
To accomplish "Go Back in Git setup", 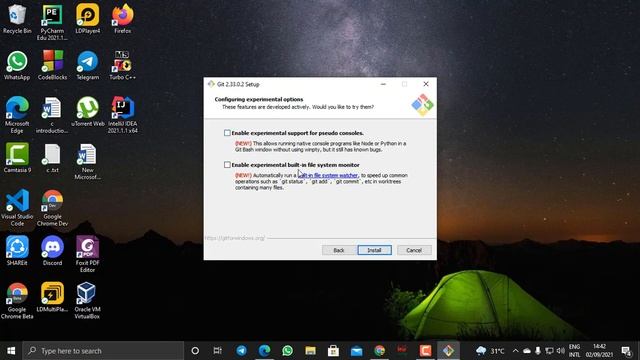I will (339, 250).
